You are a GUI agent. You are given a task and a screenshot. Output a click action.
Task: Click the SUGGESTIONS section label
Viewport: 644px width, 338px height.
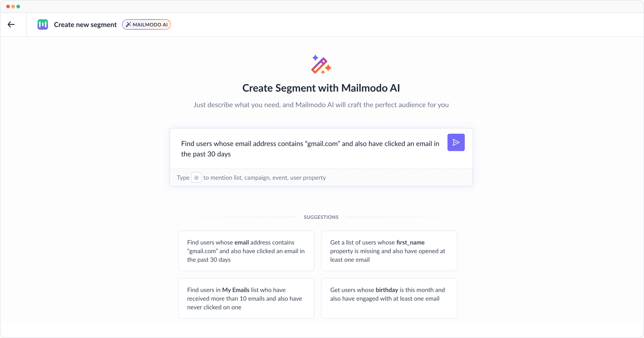(x=321, y=217)
